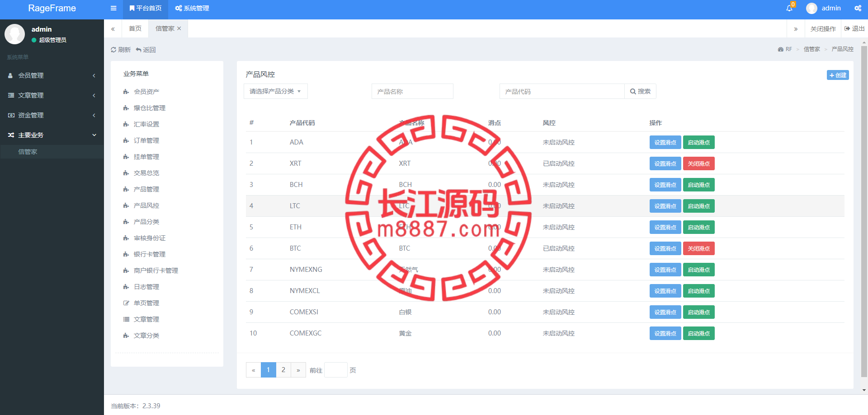This screenshot has width=868, height=415.
Task: Click the 资金管理 money icon in sidebar
Action: 11,115
